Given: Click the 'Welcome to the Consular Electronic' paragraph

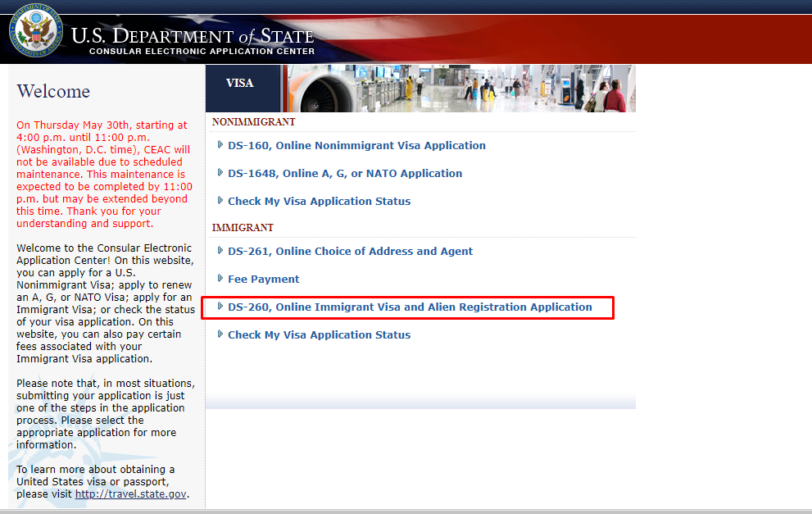Looking at the screenshot, I should click(106, 303).
